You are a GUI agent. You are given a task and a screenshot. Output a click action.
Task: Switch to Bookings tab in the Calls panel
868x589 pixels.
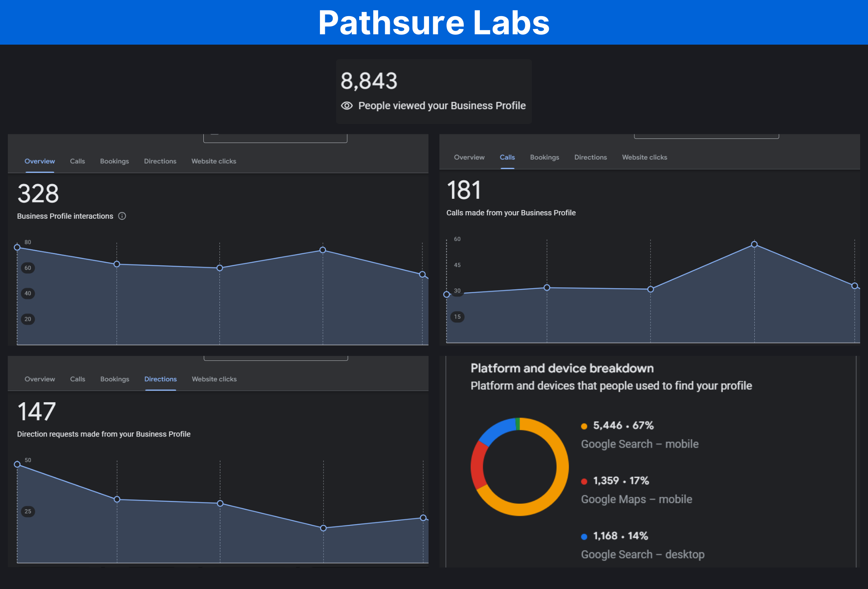click(x=544, y=157)
